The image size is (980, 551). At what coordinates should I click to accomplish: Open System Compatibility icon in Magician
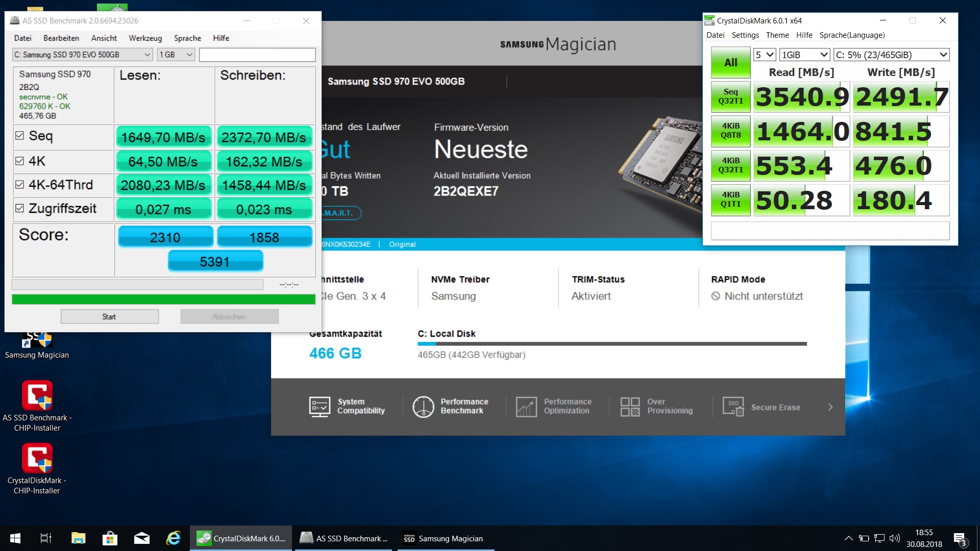(x=320, y=407)
